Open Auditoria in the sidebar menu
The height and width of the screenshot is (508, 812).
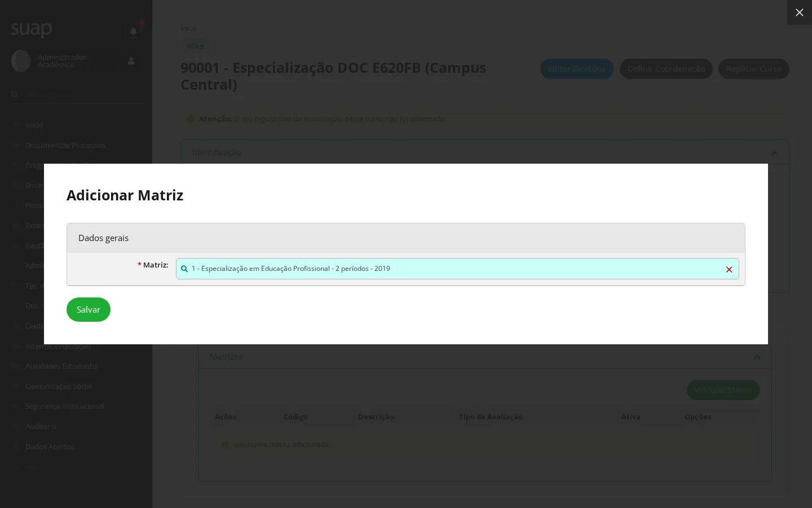click(x=41, y=426)
